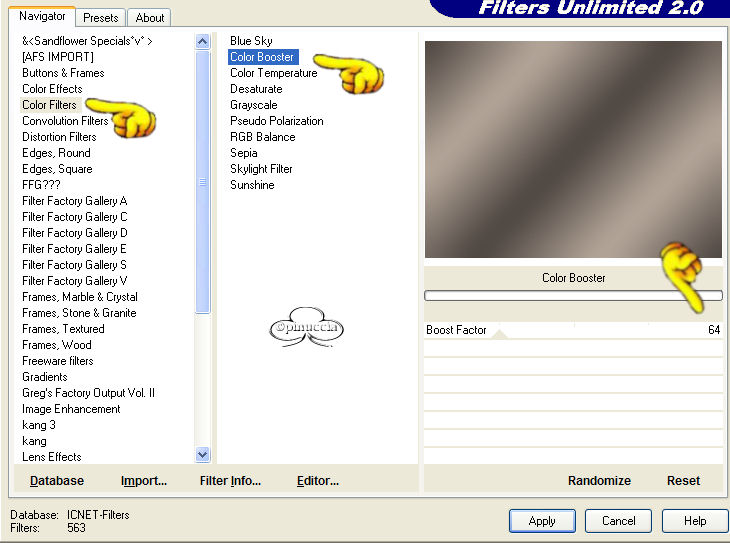Select Convolution Filters category

pos(65,121)
